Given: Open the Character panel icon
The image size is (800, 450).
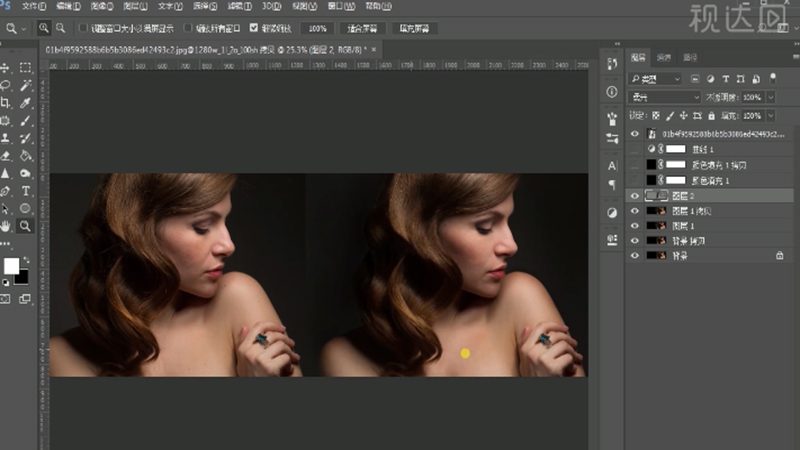Looking at the screenshot, I should coord(612,166).
